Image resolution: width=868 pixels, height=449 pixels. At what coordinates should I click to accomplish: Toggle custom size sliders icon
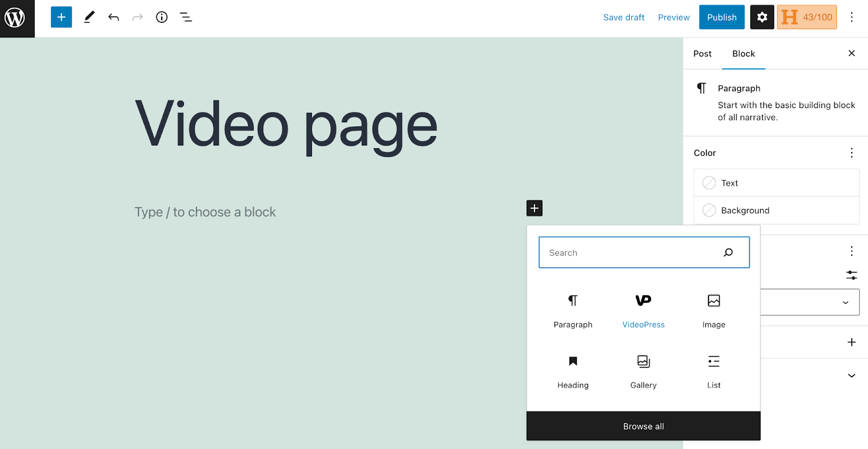click(x=852, y=275)
